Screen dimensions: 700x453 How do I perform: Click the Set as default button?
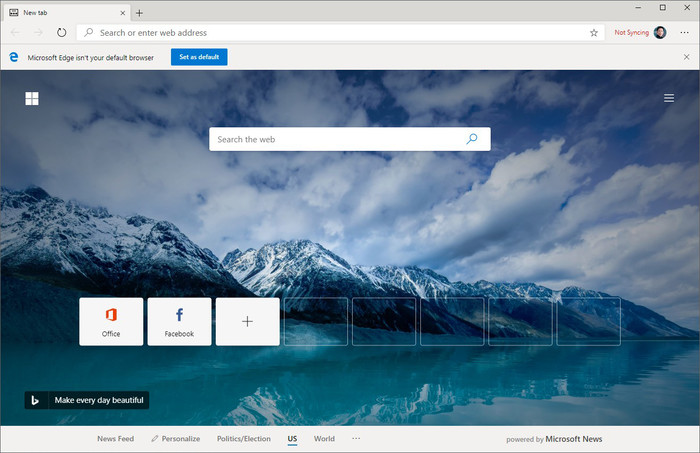pyautogui.click(x=199, y=57)
